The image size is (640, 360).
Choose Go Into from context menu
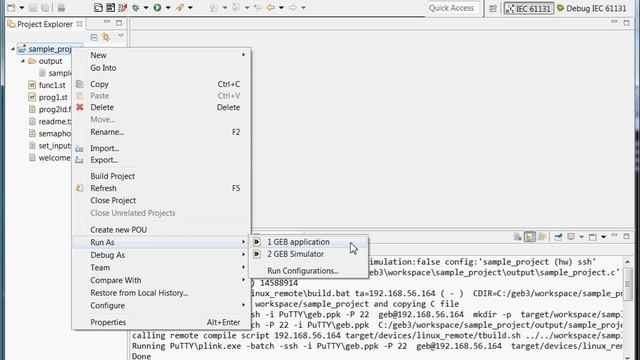point(162,68)
